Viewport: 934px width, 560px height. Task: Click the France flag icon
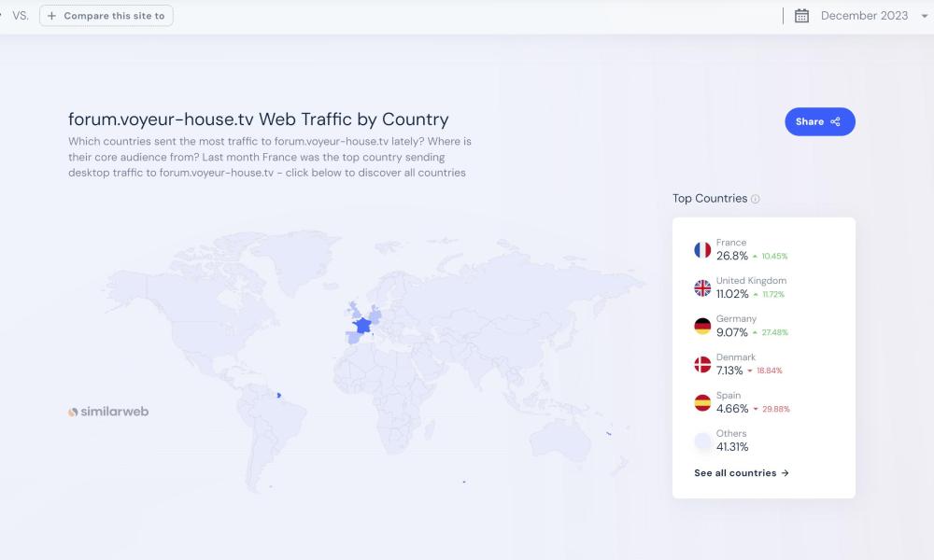click(702, 250)
